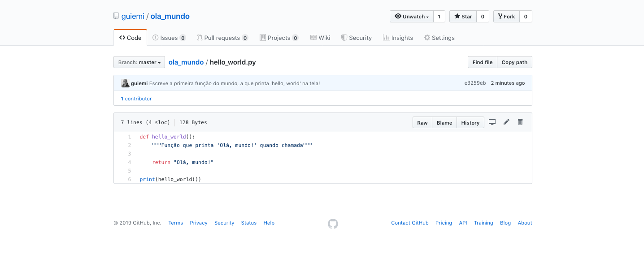
Task: Click guiemi avatar in commit bar
Action: coord(125,83)
